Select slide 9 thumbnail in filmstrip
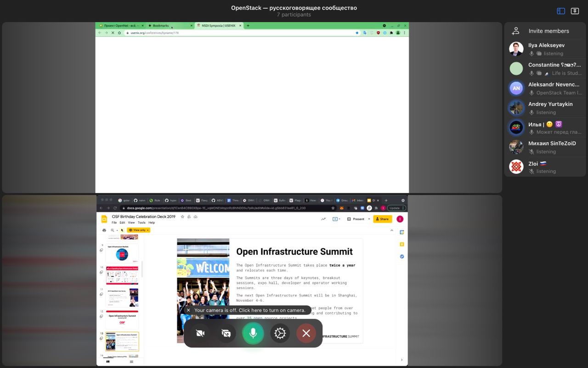The image size is (588, 368). (122, 253)
